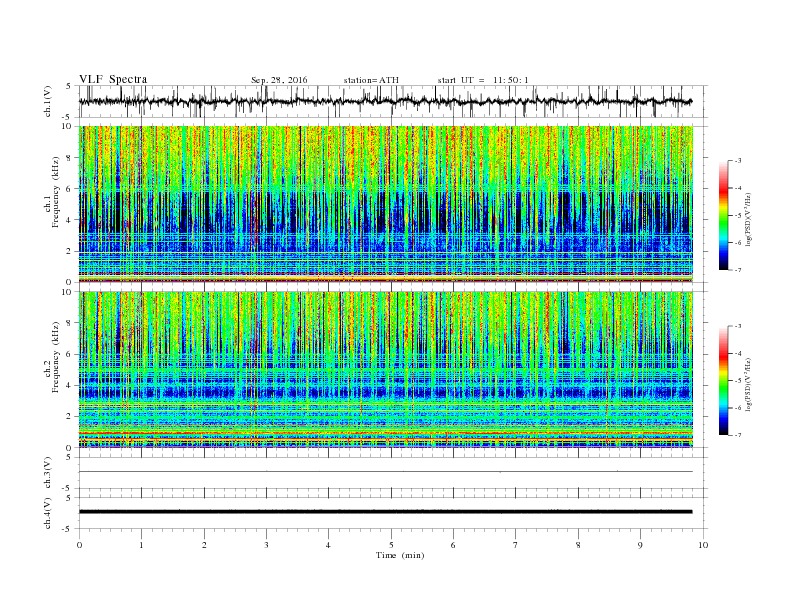
Task: Click inside the ch.1 spectrogram panel
Action: [385, 204]
